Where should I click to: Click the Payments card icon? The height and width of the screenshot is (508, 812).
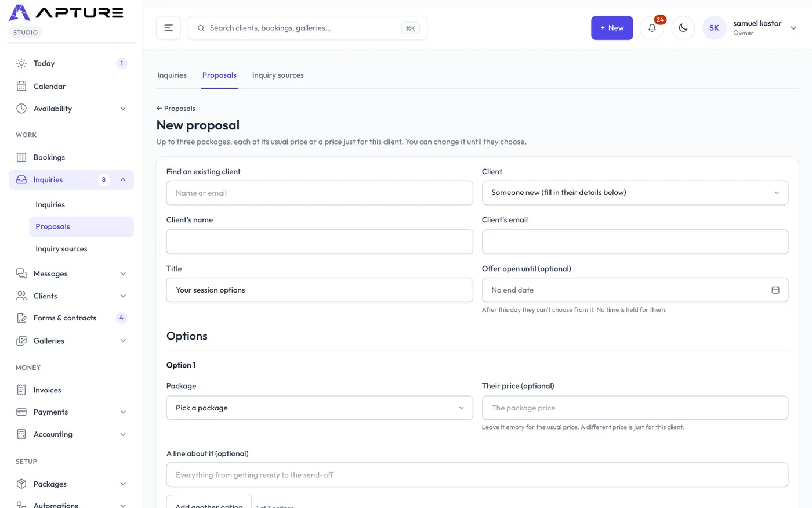21,412
